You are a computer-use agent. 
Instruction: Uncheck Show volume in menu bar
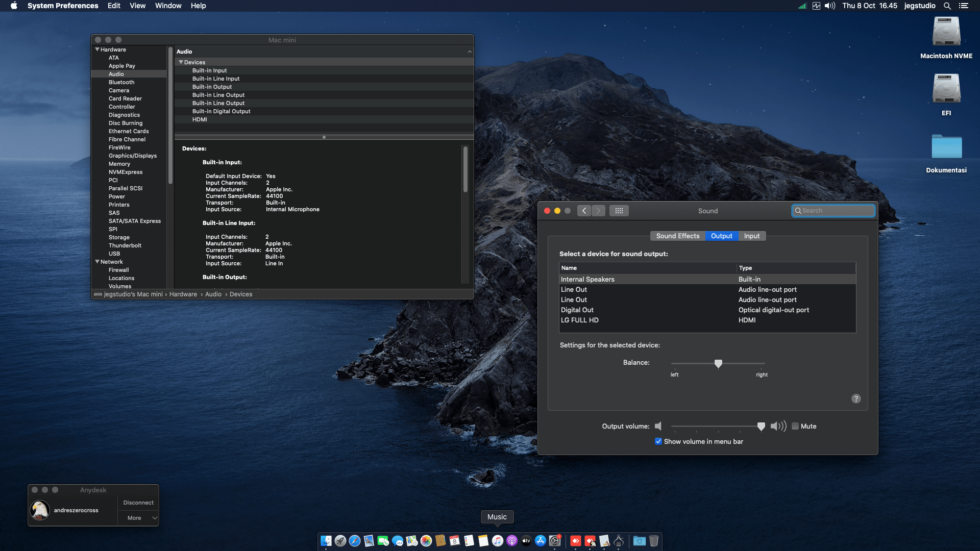click(658, 442)
